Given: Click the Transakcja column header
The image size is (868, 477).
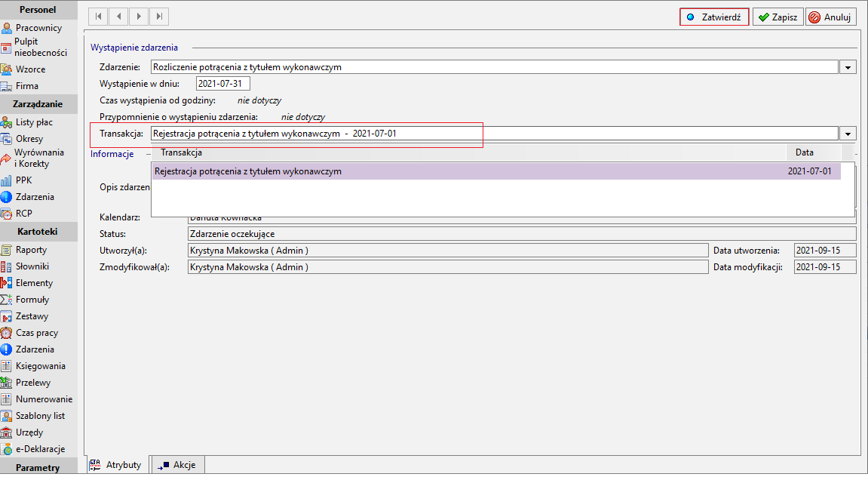Looking at the screenshot, I should pos(468,152).
